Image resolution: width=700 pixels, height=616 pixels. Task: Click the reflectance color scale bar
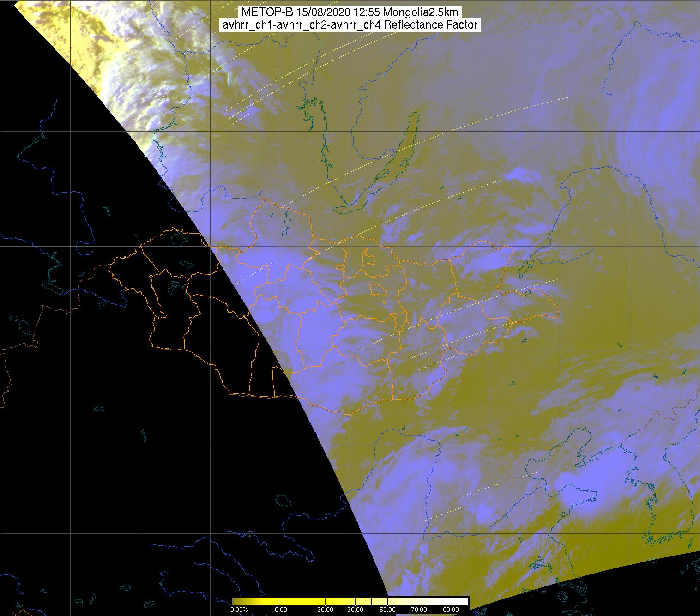(350, 601)
